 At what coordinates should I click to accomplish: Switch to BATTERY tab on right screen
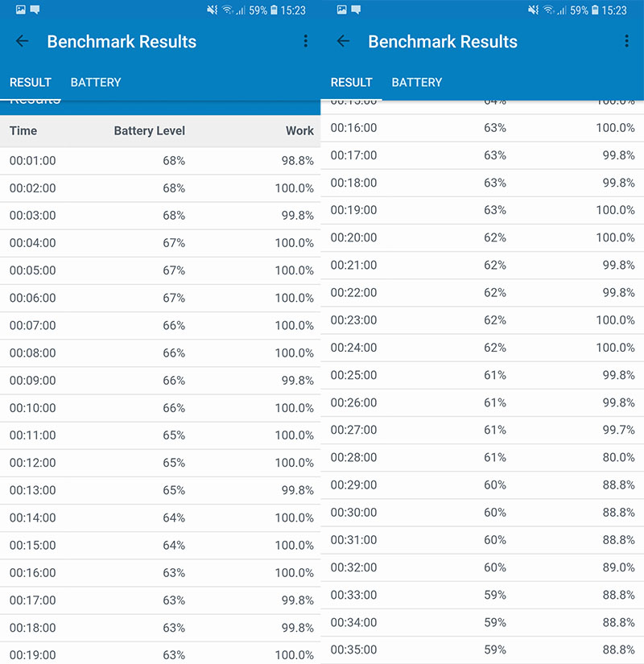click(x=417, y=82)
